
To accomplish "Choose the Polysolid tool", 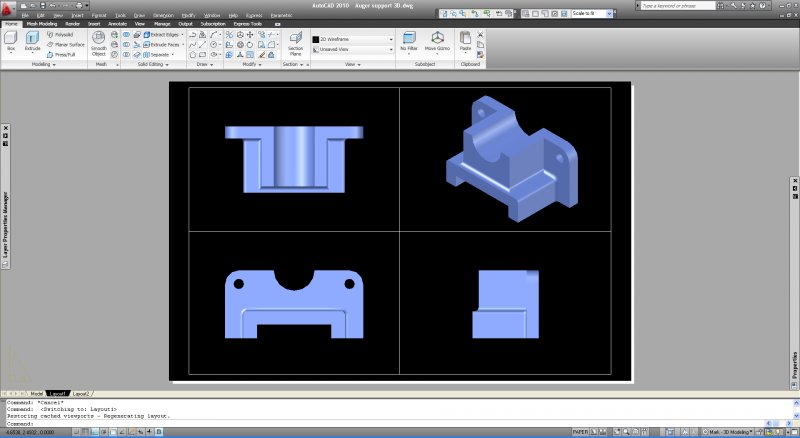I will coord(60,35).
